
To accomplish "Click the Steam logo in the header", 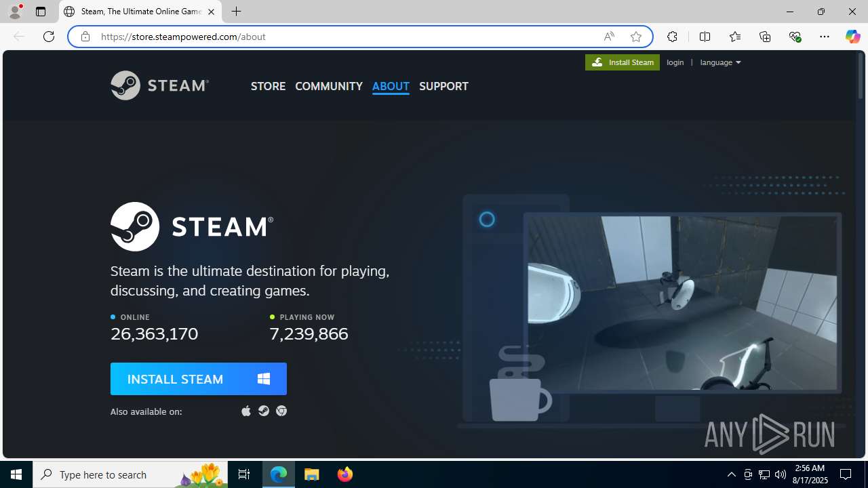I will point(159,85).
